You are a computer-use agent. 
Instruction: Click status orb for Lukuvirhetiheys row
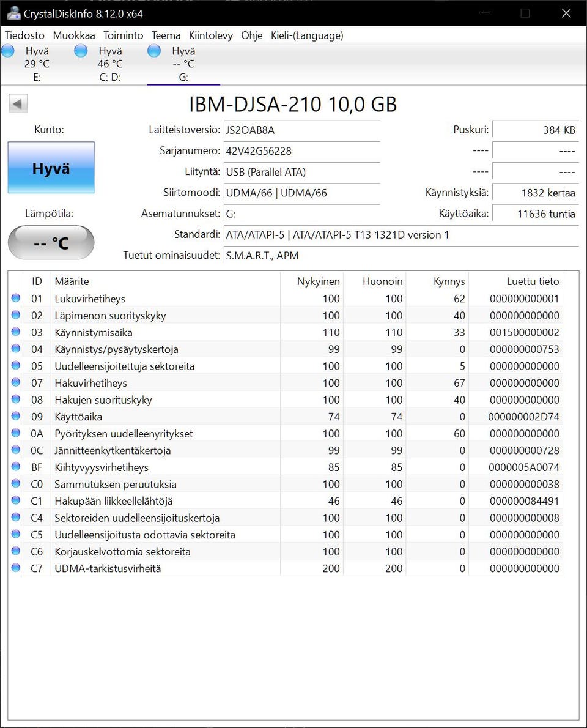click(x=16, y=298)
